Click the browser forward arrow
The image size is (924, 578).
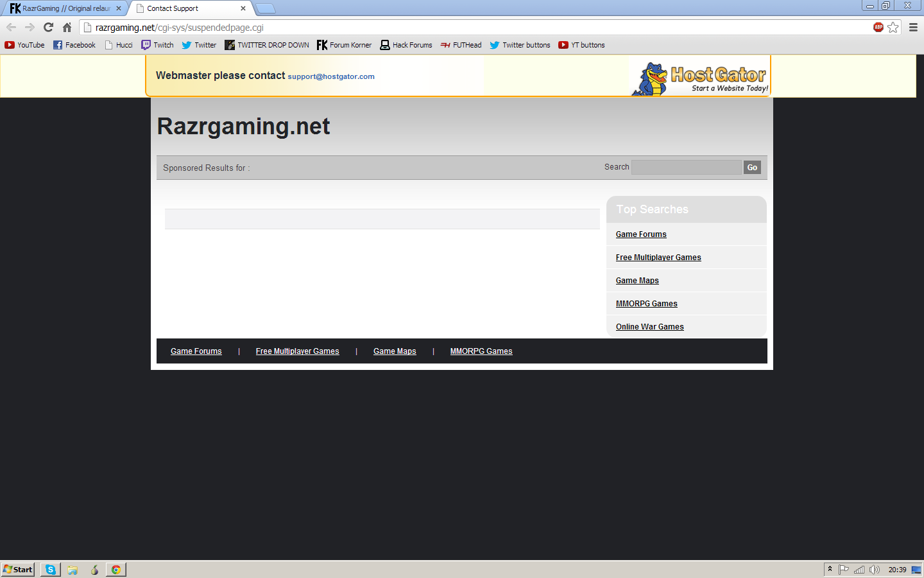(x=30, y=27)
